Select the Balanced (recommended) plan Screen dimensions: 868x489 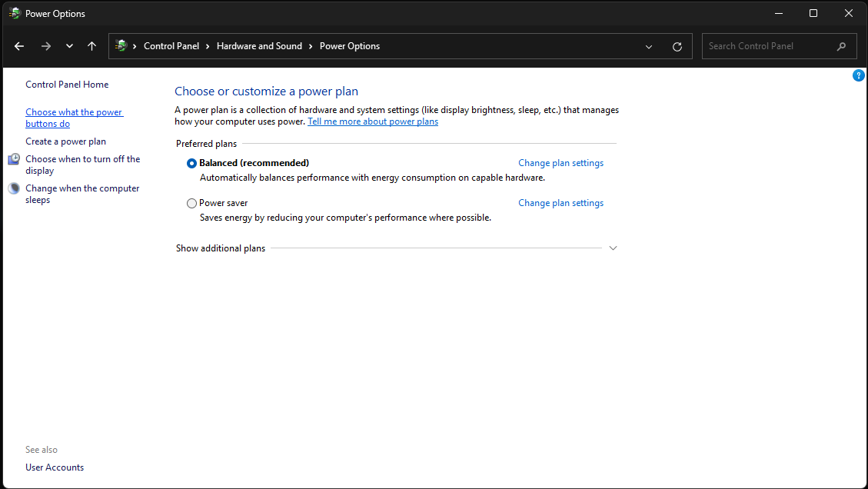191,163
